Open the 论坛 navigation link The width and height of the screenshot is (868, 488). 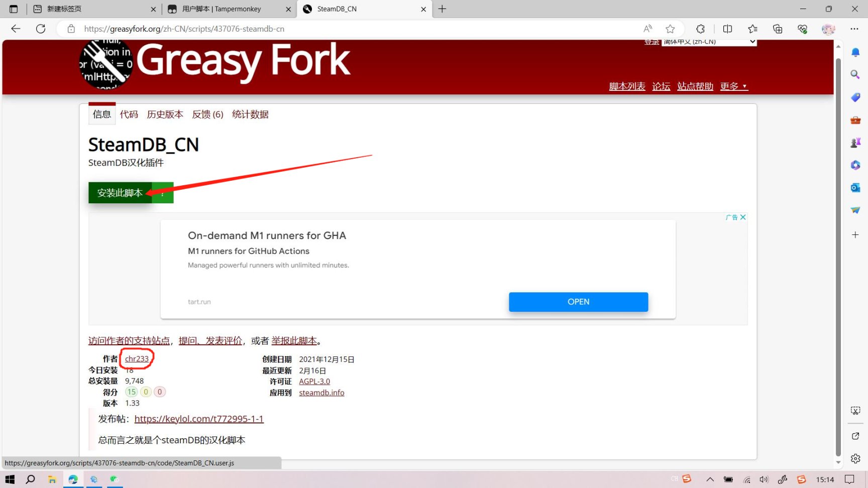pos(661,86)
